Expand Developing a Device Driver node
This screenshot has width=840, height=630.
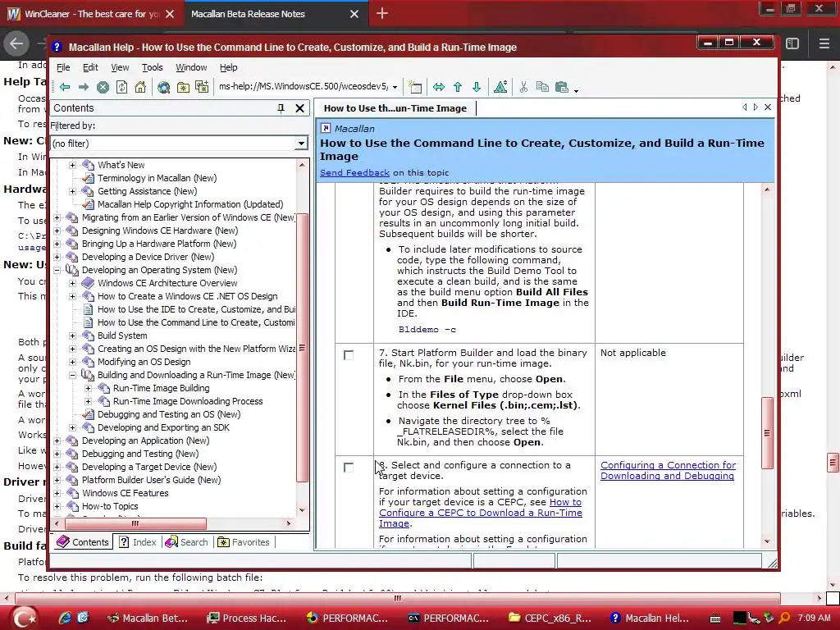(x=57, y=257)
